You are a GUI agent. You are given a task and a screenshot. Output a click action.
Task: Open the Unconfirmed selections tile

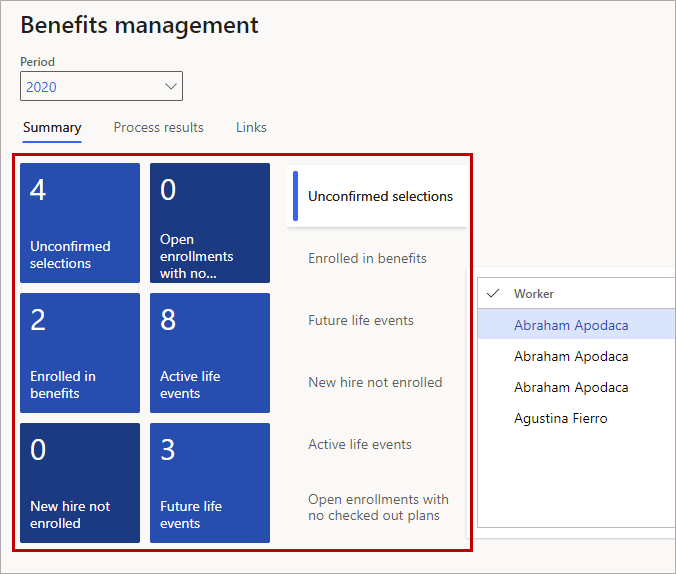click(x=80, y=223)
